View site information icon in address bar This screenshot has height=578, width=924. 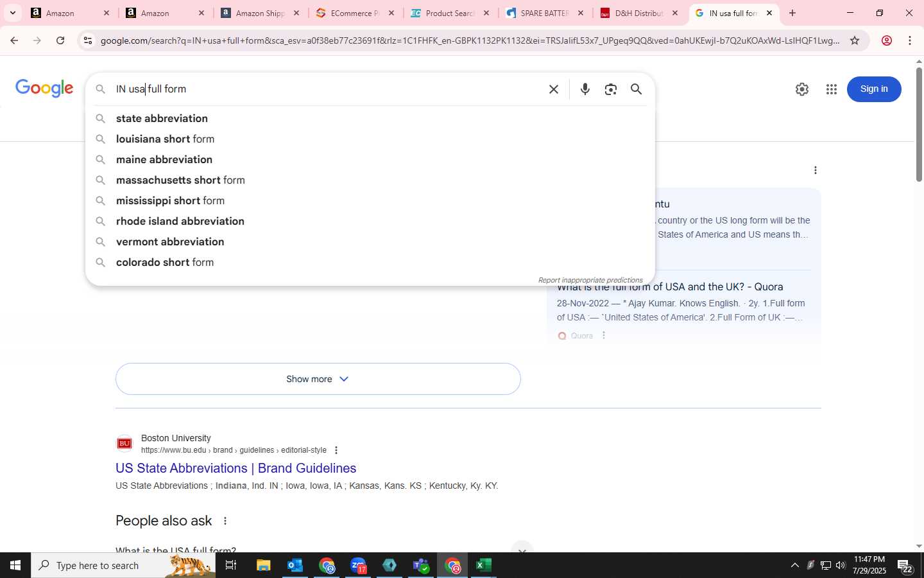[88, 40]
